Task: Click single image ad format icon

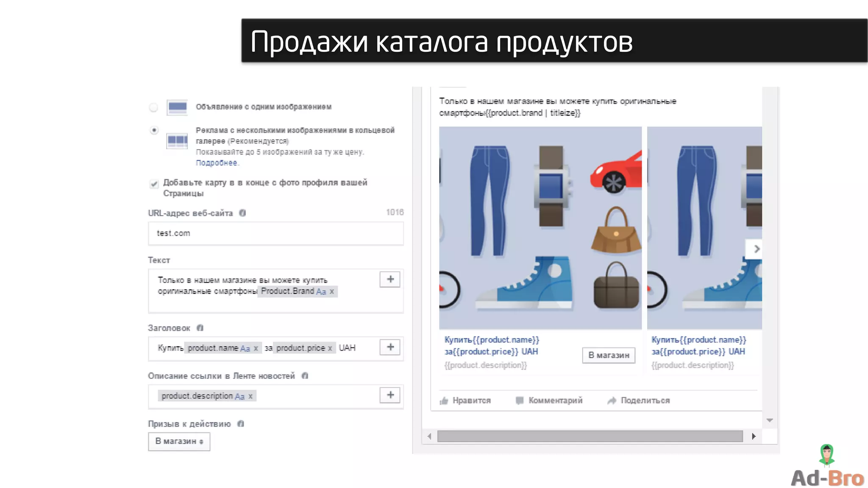Action: [x=177, y=107]
